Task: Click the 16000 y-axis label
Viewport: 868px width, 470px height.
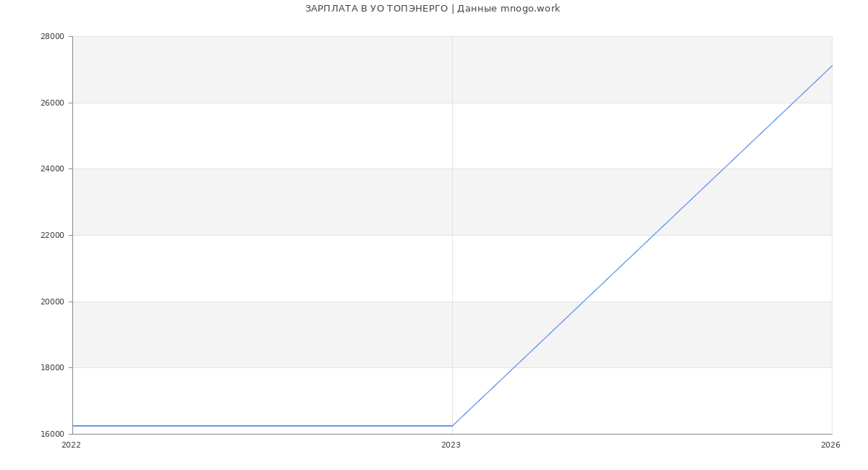Action: (x=54, y=435)
